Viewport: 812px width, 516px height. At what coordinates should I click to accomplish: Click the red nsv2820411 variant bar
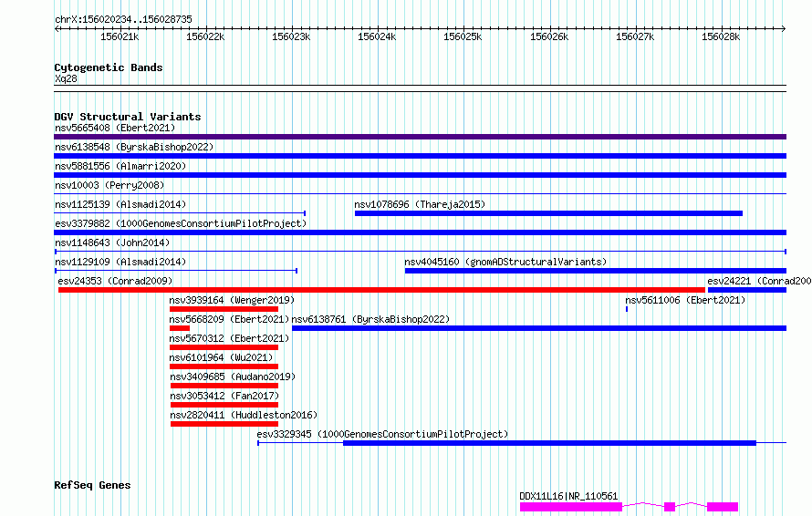224,424
